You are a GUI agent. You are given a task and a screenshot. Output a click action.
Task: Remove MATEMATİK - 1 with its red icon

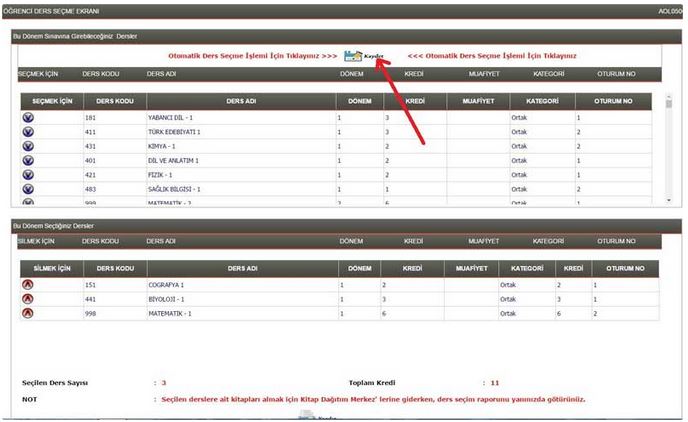coord(27,313)
